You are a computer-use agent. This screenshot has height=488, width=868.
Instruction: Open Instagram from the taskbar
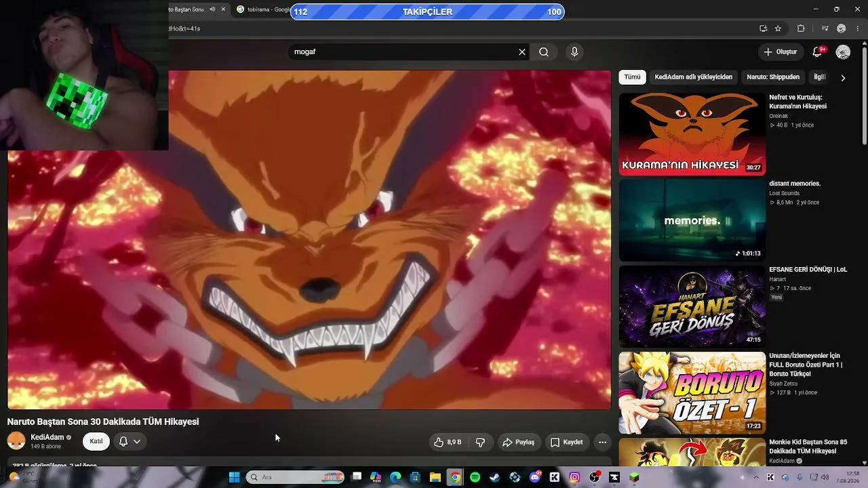574,477
